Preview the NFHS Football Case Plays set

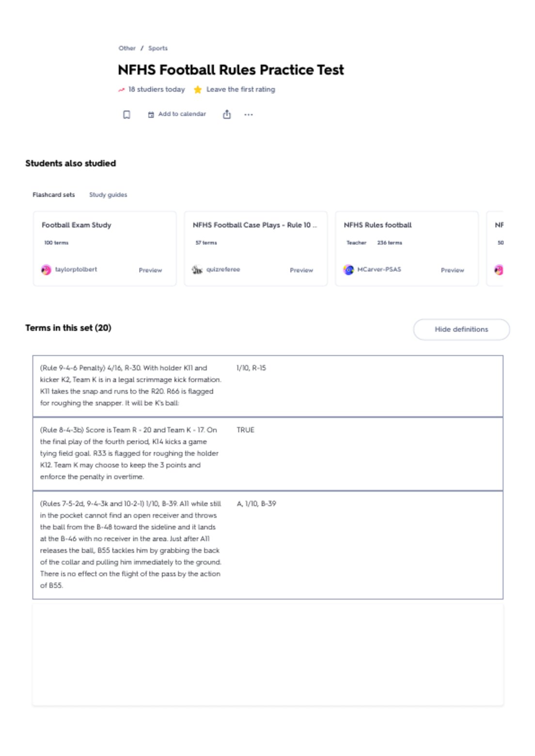pyautogui.click(x=301, y=270)
